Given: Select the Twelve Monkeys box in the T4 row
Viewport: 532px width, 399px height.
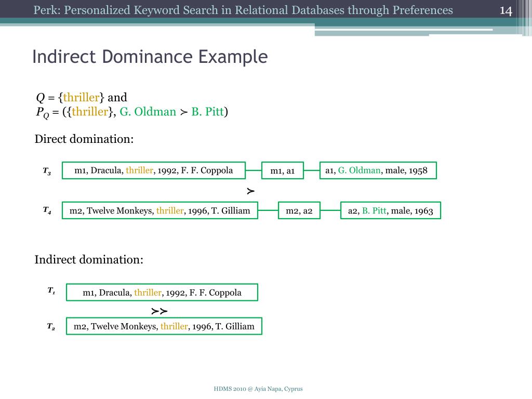Looking at the screenshot, I should coord(160,210).
